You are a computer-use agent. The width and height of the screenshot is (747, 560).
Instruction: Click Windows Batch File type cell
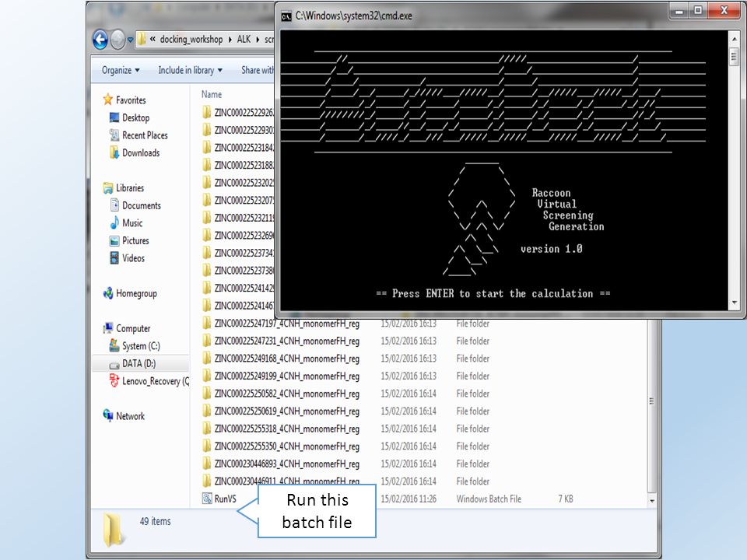[x=489, y=499]
